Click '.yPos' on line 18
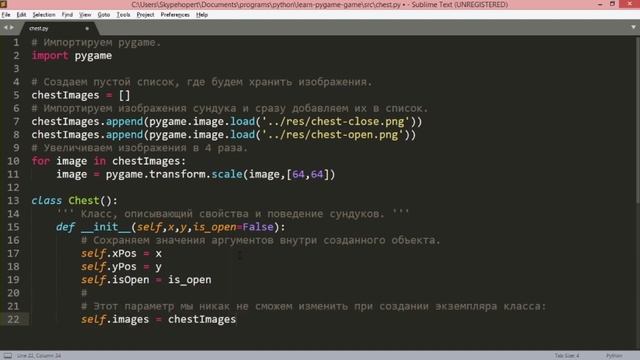 coord(121,267)
